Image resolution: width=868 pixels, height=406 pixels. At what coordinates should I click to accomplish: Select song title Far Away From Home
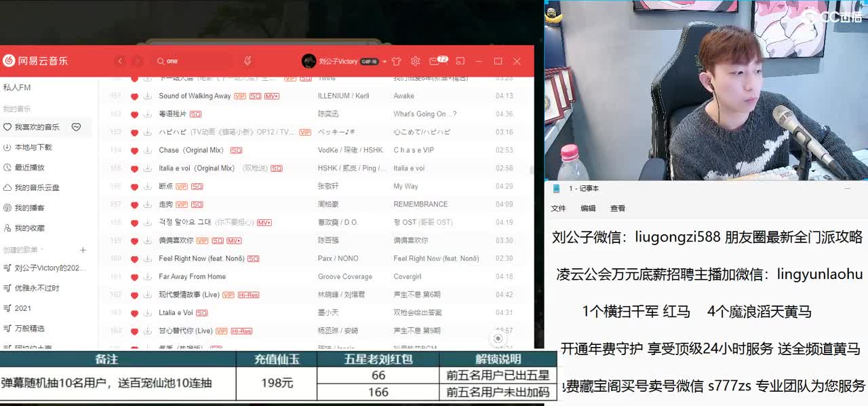click(x=193, y=277)
